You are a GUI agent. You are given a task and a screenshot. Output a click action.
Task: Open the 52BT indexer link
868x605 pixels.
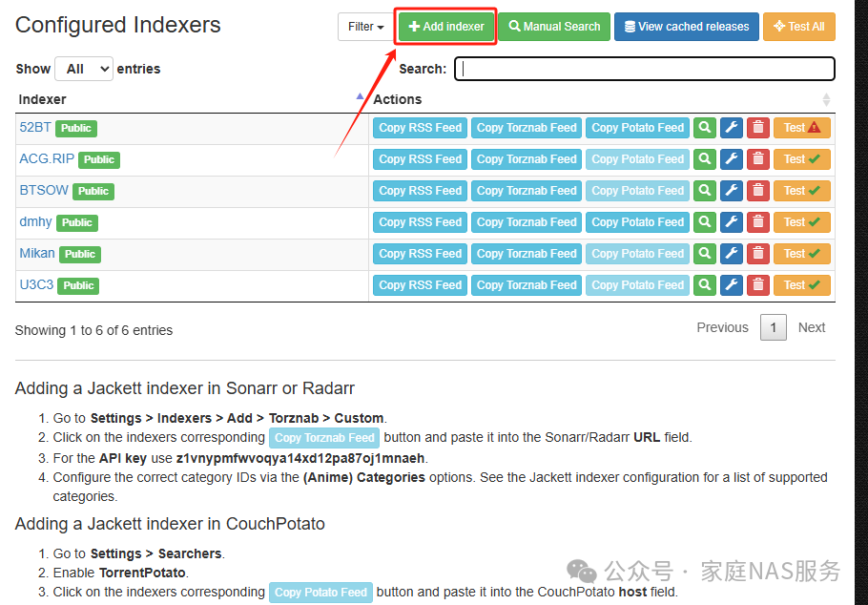click(34, 127)
